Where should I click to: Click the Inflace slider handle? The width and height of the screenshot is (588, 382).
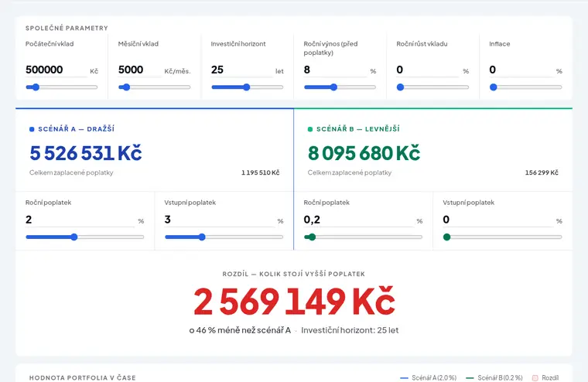[494, 87]
